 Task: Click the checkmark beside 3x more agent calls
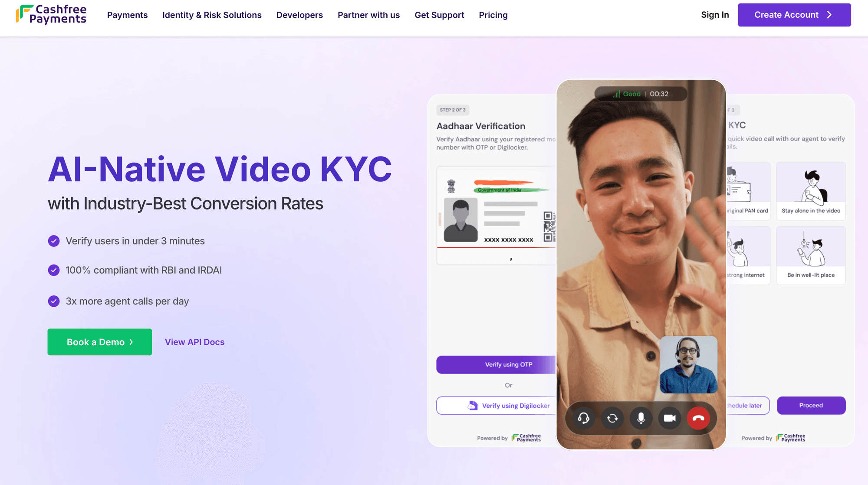(54, 301)
